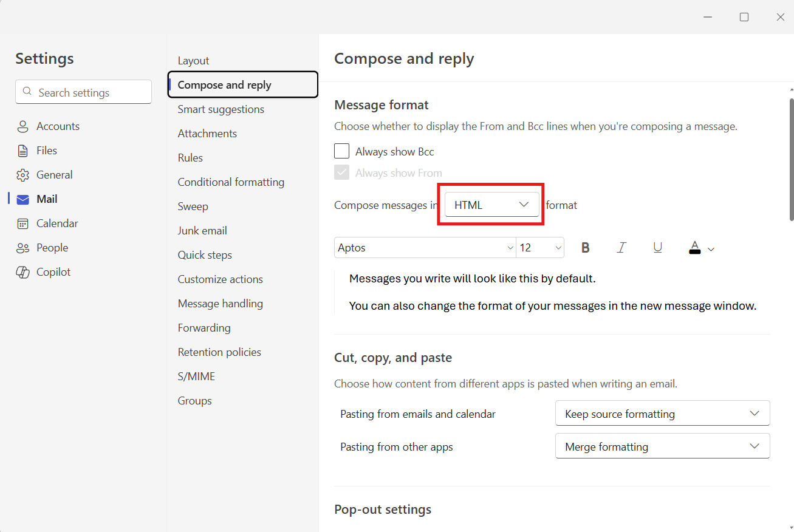Viewport: 794px width, 532px height.
Task: Open the font color picker arrow
Action: pyautogui.click(x=711, y=249)
